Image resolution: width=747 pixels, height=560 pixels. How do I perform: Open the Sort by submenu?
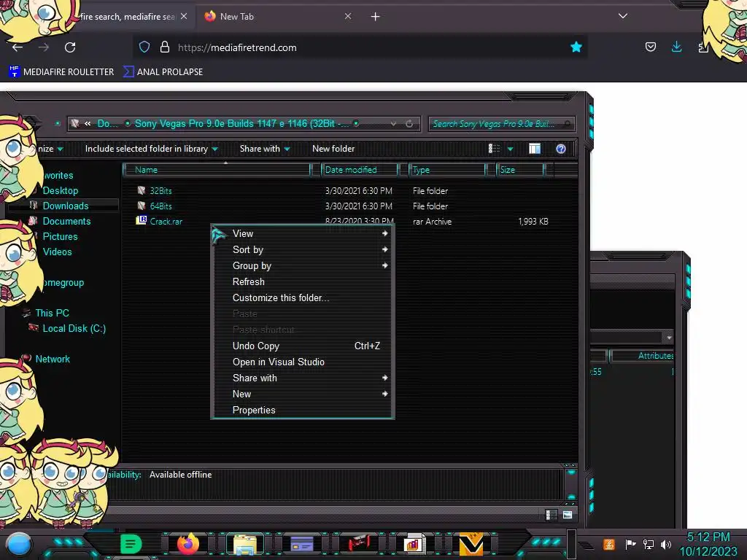pyautogui.click(x=303, y=249)
